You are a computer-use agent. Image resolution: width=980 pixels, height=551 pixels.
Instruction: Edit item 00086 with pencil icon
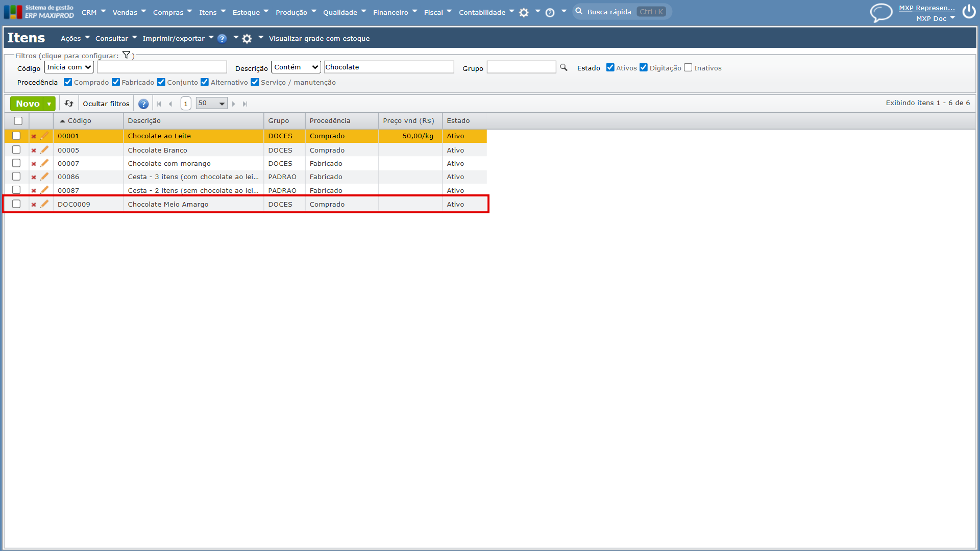(44, 177)
